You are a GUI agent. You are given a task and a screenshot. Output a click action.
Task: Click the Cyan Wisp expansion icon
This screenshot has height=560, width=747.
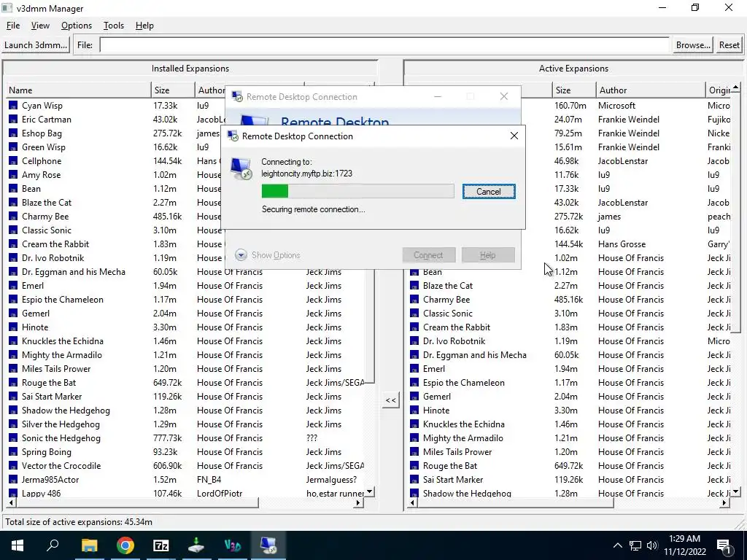point(13,106)
